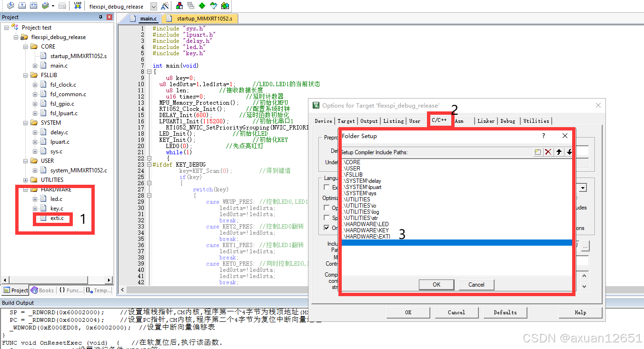The width and height of the screenshot is (644, 349).
Task: Open the Device tab in Options dialog
Action: point(324,121)
